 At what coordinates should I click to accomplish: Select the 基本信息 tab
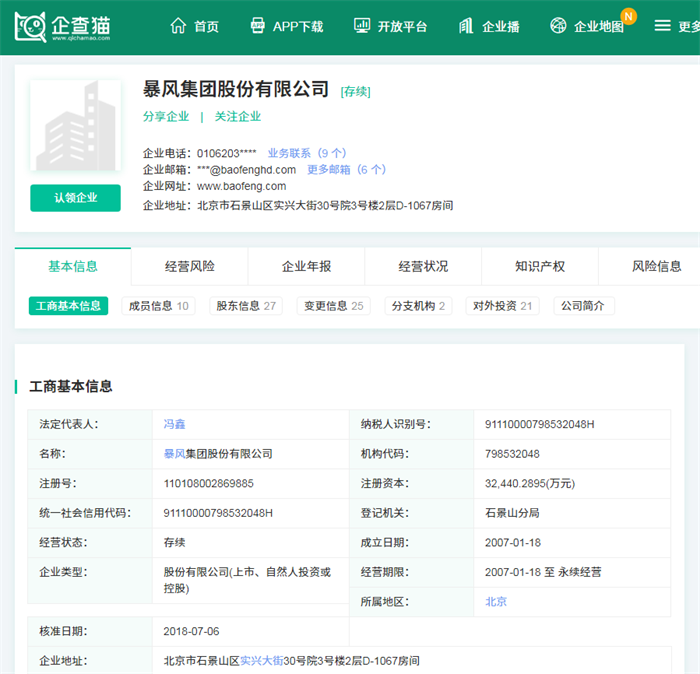[73, 266]
